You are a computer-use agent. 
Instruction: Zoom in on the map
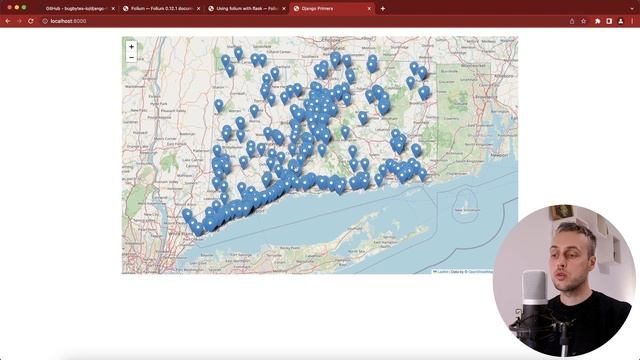tap(131, 47)
